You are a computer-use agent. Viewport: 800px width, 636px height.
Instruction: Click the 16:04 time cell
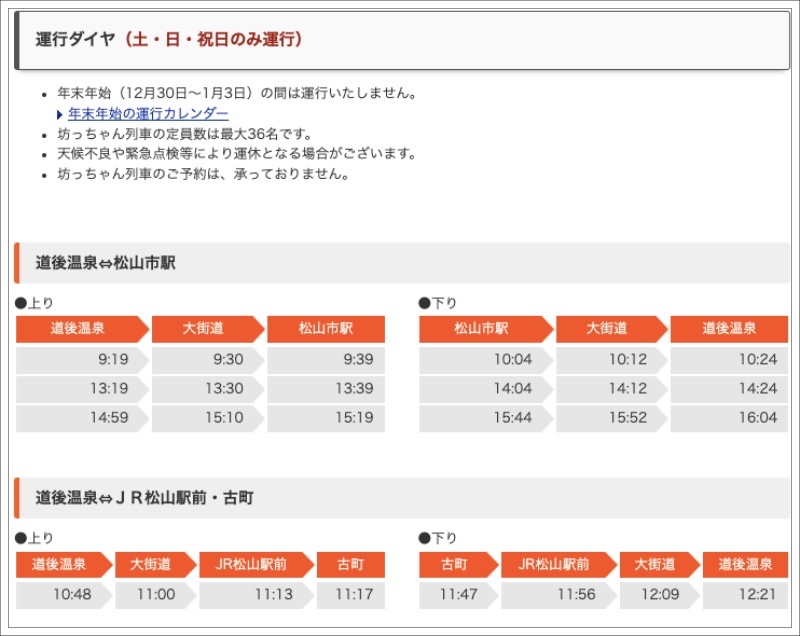click(729, 418)
